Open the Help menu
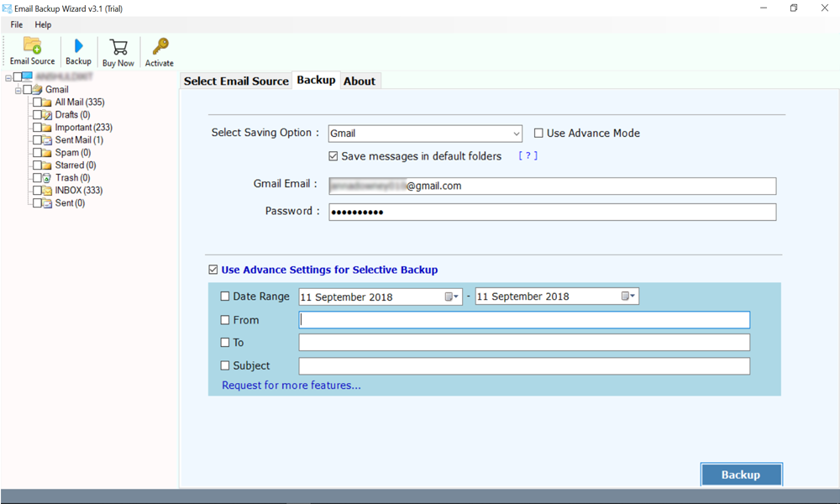Screen dimensions: 840x504 43,24
